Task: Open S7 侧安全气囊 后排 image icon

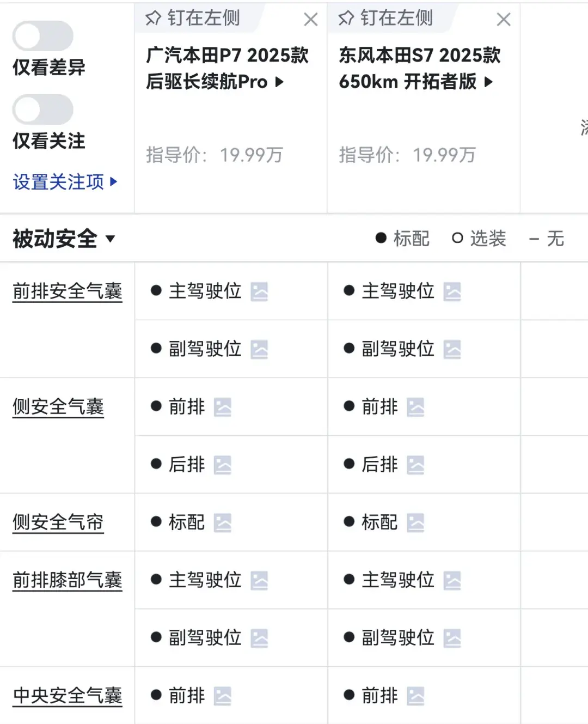Action: [x=415, y=465]
